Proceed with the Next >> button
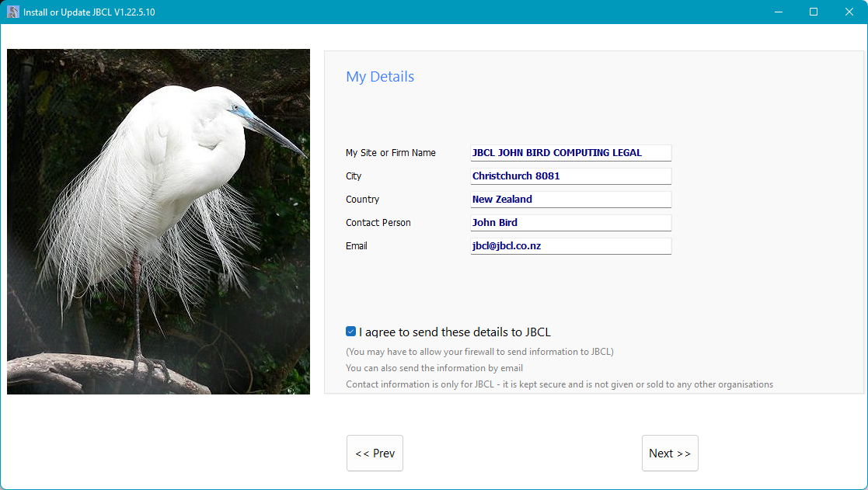Screen dimensions: 868x490 [x=670, y=454]
